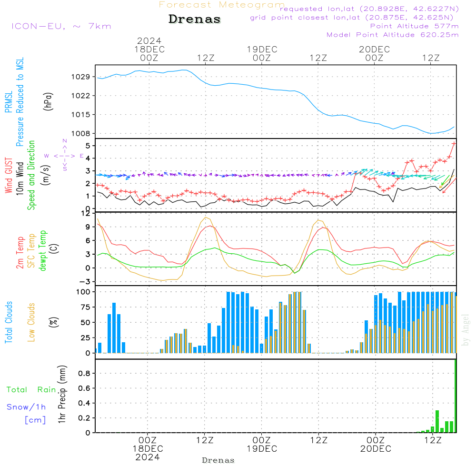This screenshot has width=476, height=476.
Task: Select the "Point Altitude 577m" line
Action: 414,26
